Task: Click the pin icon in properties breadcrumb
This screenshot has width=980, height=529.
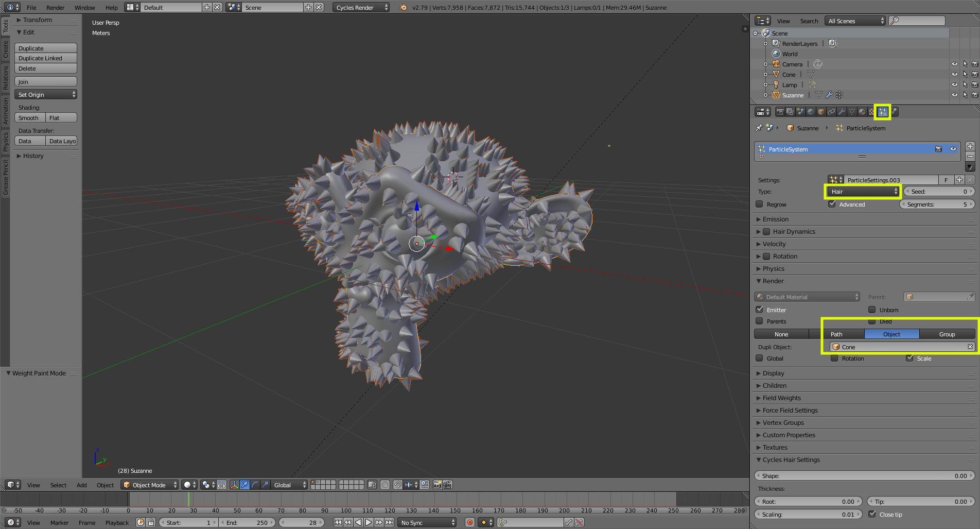Action: click(759, 128)
